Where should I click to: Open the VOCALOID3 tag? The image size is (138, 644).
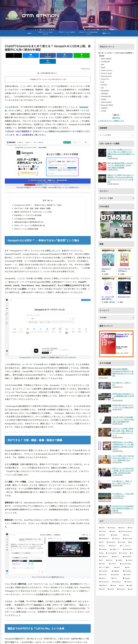111,542
